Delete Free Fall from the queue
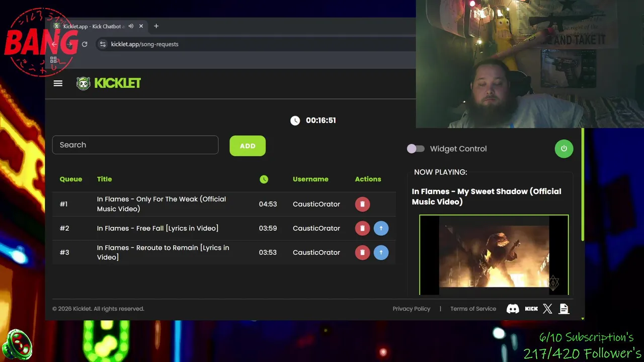Image resolution: width=644 pixels, height=362 pixels. (x=362, y=228)
